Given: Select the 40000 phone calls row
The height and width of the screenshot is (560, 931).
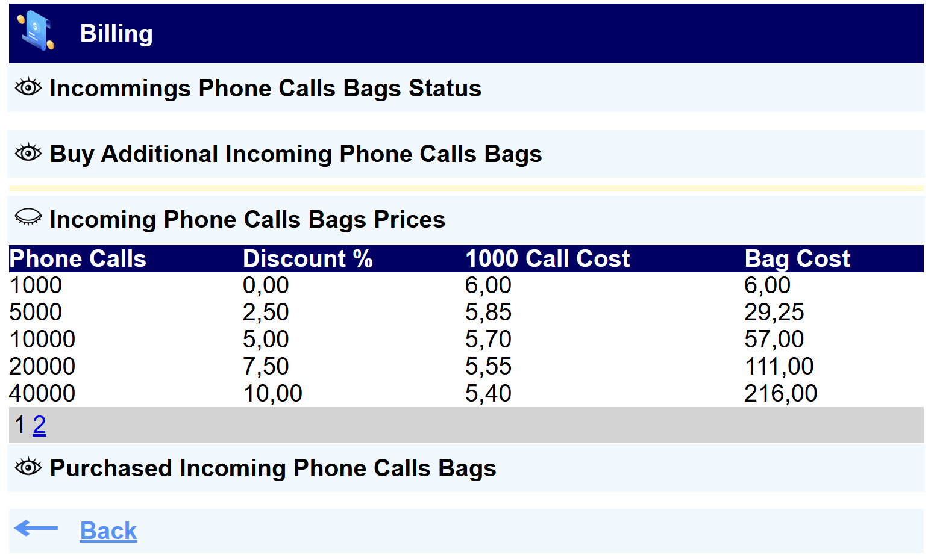Looking at the screenshot, I should click(x=42, y=394).
